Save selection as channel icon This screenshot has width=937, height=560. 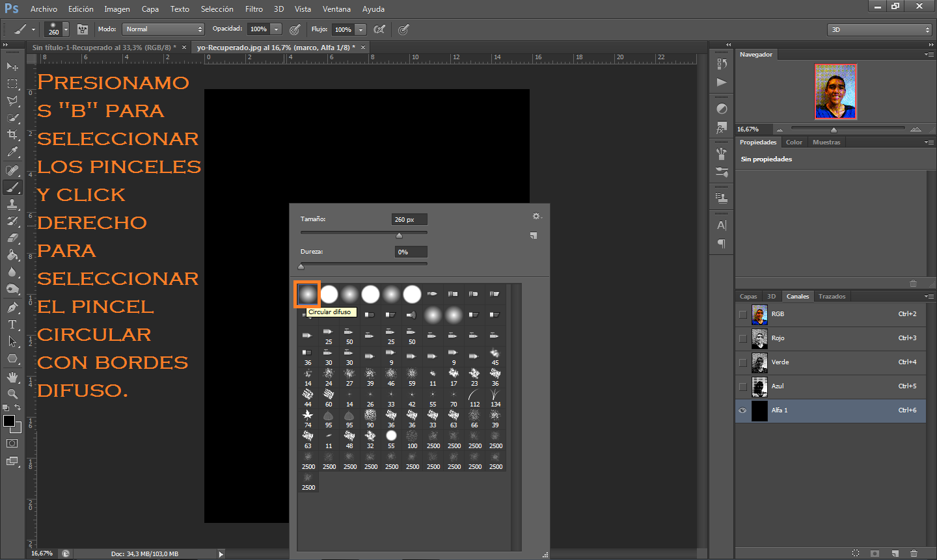875,553
